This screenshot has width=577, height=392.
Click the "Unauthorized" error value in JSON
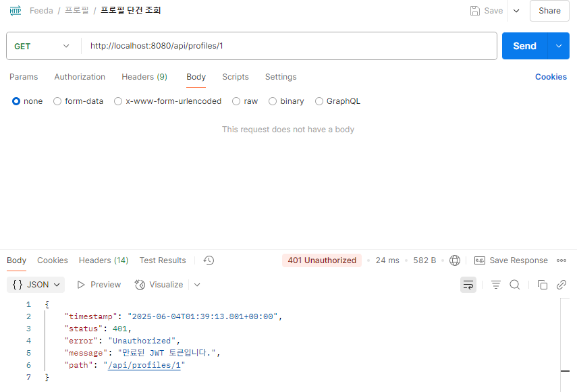pyautogui.click(x=142, y=341)
